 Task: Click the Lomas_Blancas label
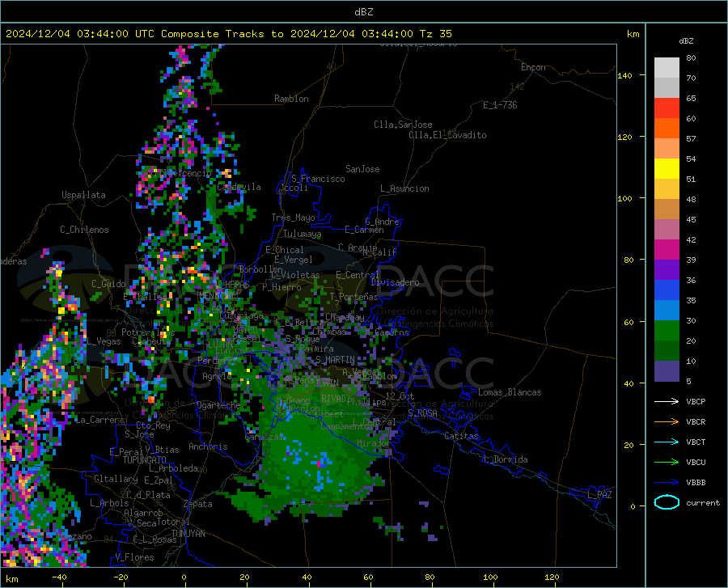coord(510,392)
